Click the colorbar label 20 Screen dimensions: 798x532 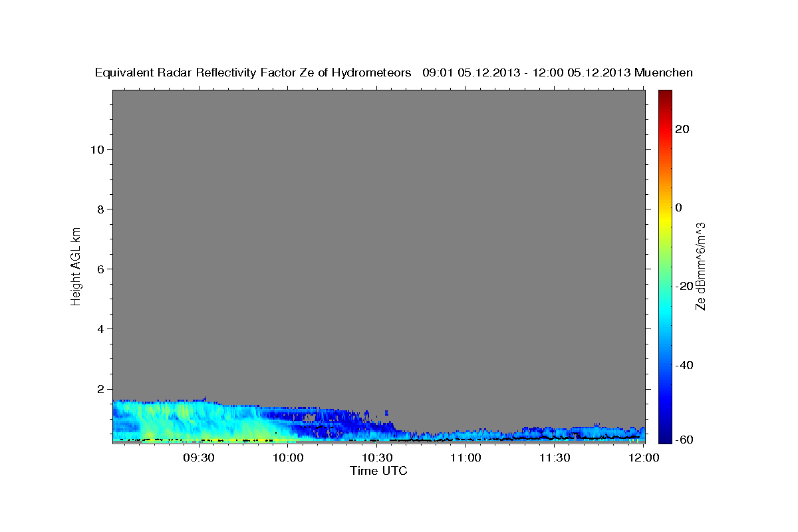tap(682, 129)
